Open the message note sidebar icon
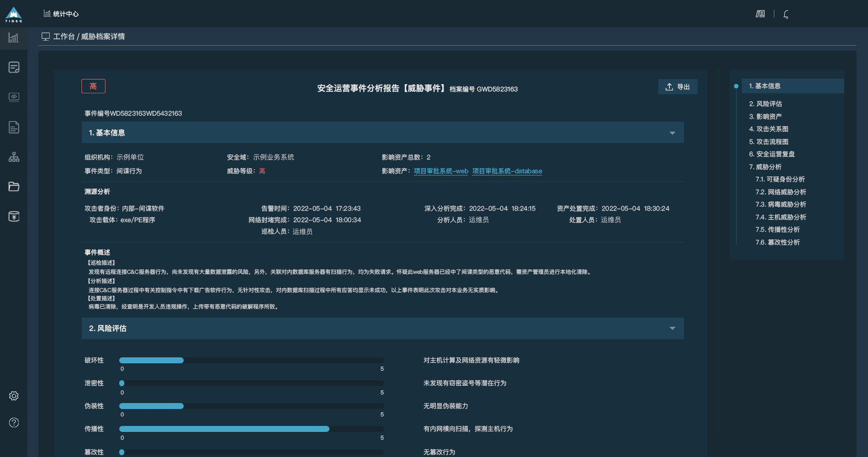The width and height of the screenshot is (868, 457). 14,67
